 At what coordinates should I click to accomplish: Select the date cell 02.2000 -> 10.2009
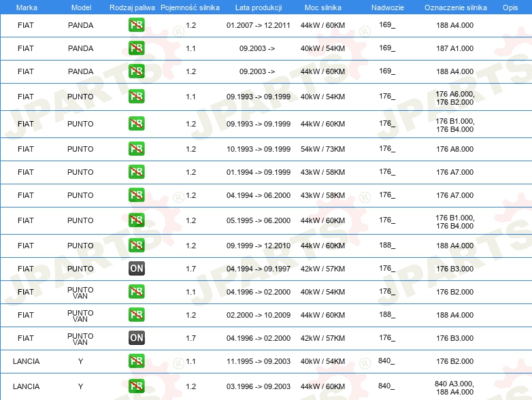259,315
